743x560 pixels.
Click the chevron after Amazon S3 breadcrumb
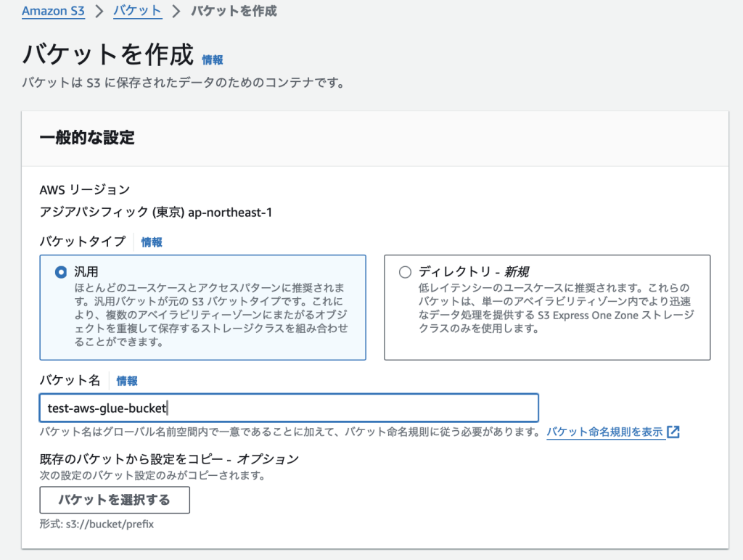99,12
